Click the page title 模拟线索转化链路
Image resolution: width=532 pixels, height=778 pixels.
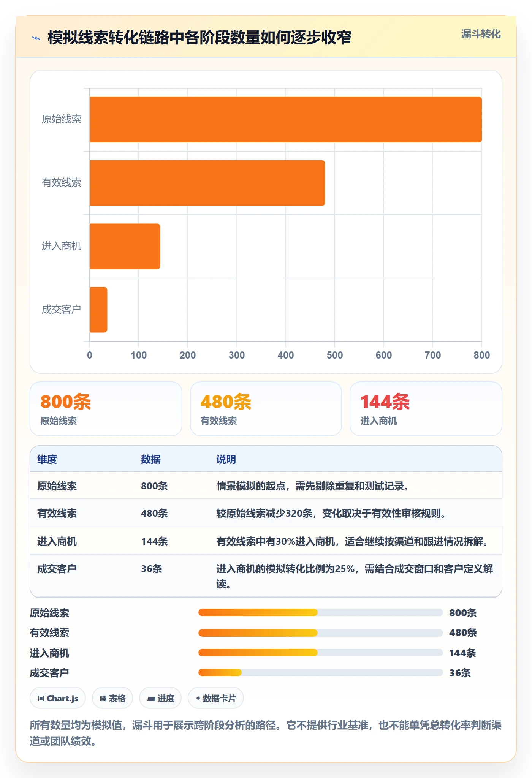(x=199, y=38)
